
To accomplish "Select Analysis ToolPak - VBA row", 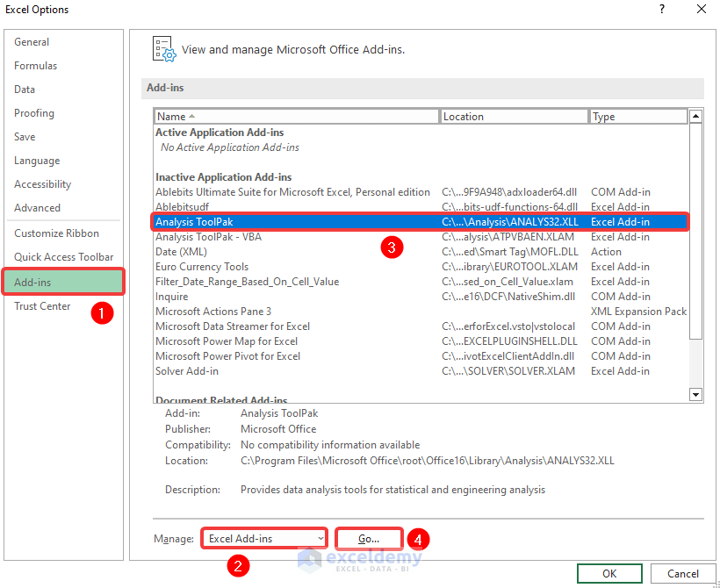I will coord(421,237).
